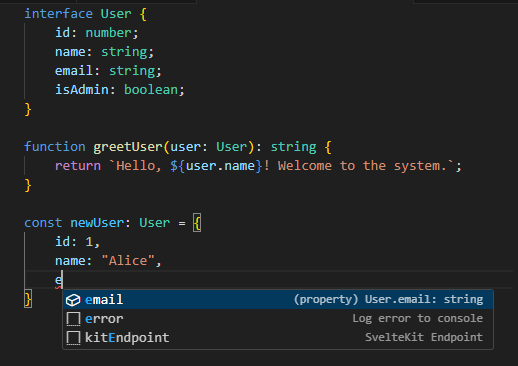Click the highlighted opening brace after newUser

click(x=197, y=223)
